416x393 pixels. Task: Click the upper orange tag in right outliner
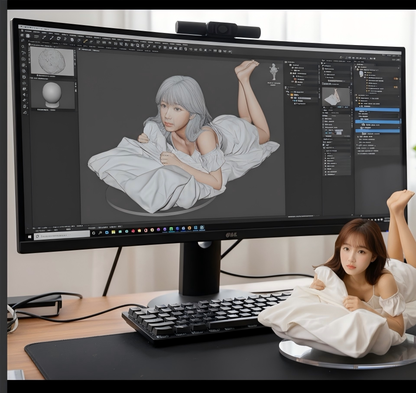(x=396, y=79)
